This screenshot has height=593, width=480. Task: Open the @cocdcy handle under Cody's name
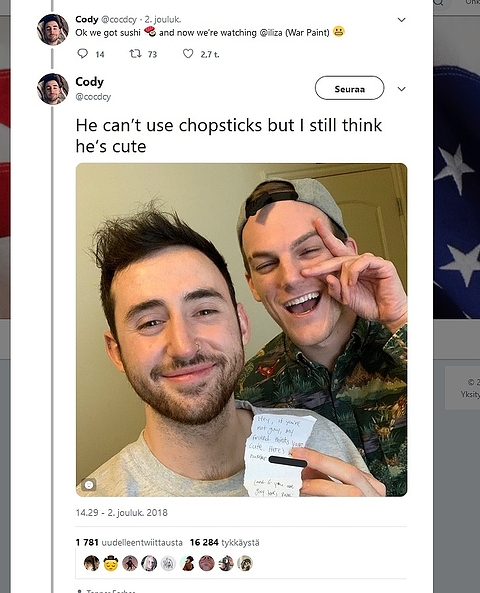[93, 97]
